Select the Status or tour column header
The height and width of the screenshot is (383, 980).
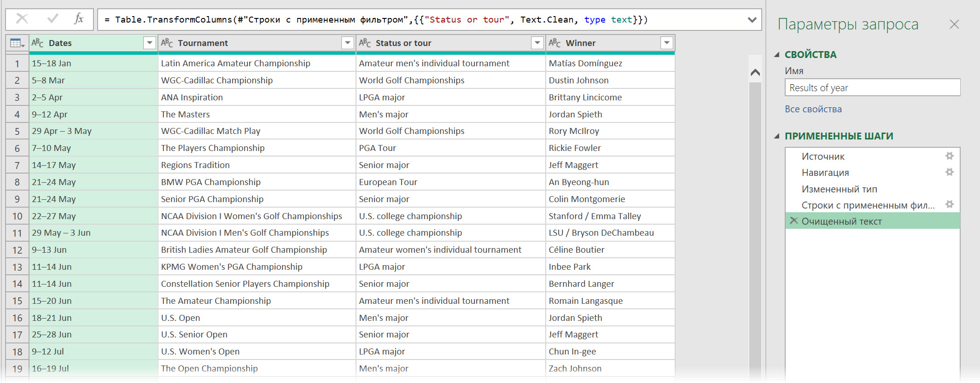tap(451, 43)
